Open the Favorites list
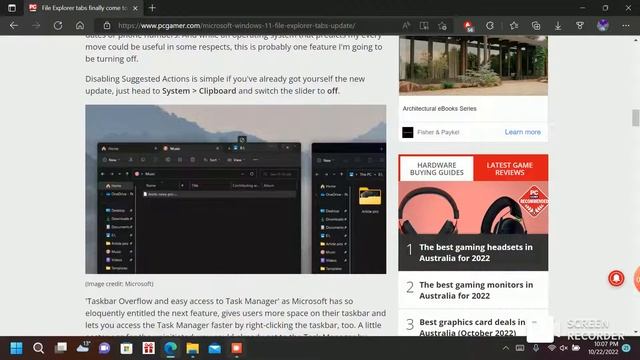This screenshot has width=640, height=360. tap(514, 25)
